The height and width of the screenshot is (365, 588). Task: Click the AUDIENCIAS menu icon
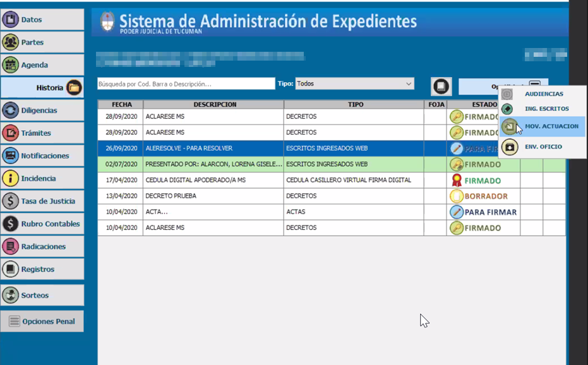[507, 94]
